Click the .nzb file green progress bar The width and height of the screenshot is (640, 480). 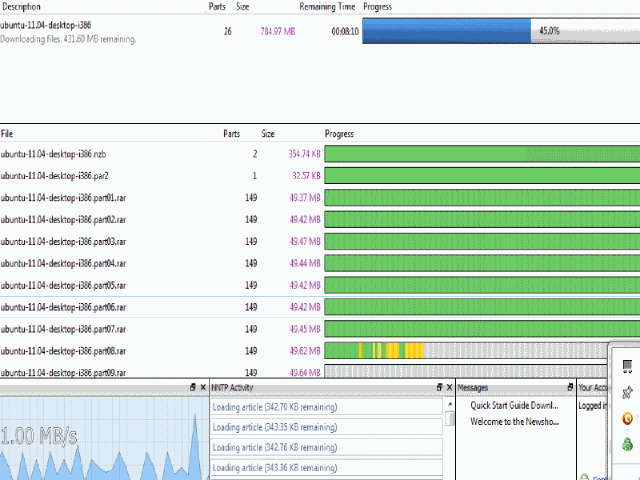click(x=482, y=154)
